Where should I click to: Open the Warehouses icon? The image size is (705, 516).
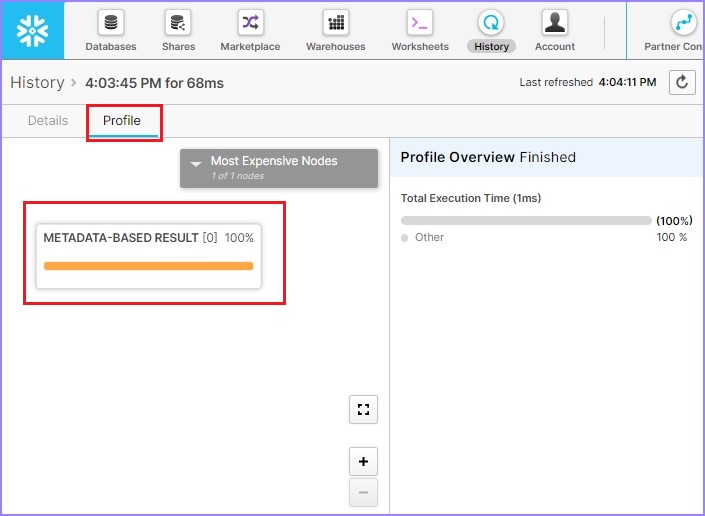tap(335, 23)
